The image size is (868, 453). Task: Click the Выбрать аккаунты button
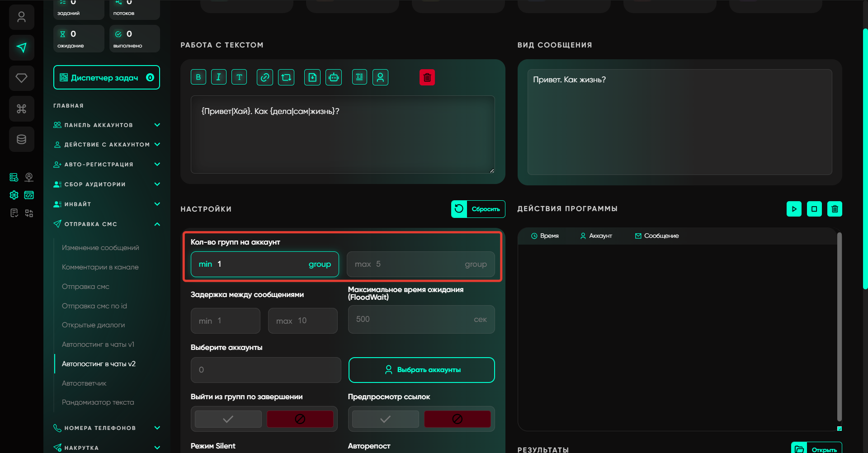pos(421,370)
